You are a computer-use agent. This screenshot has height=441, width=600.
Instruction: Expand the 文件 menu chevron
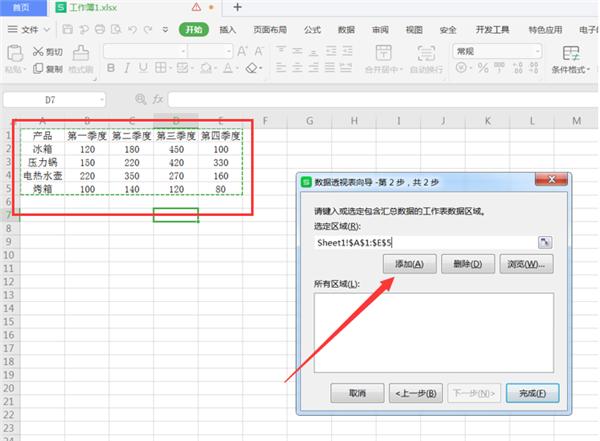47,29
